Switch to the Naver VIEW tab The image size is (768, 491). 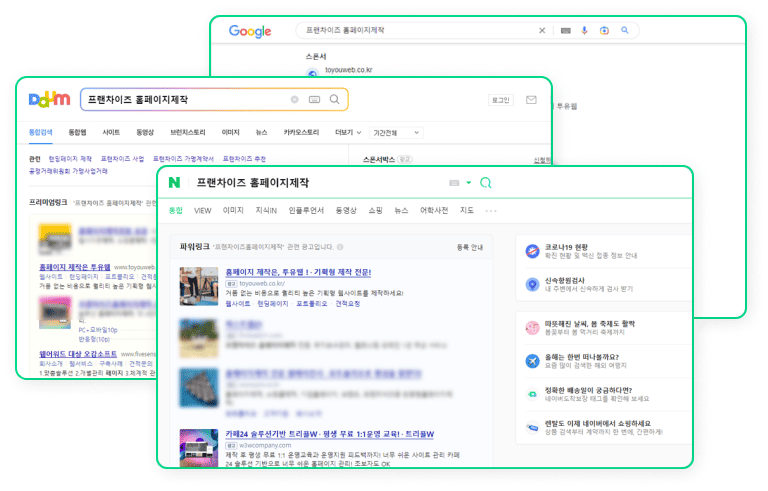[203, 210]
